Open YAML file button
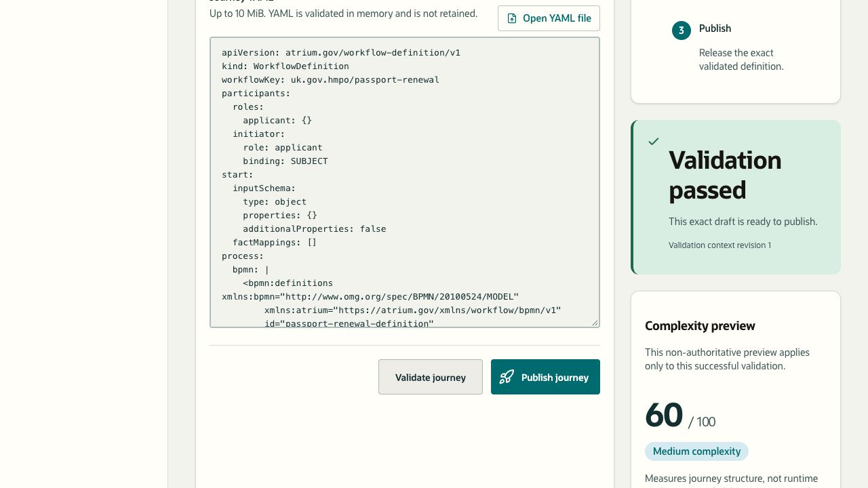 point(549,18)
